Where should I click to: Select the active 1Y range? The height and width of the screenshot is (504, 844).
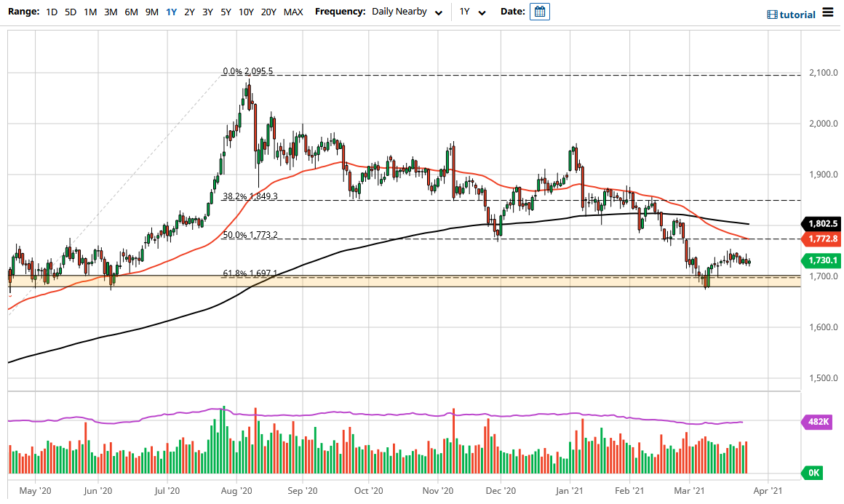(171, 12)
